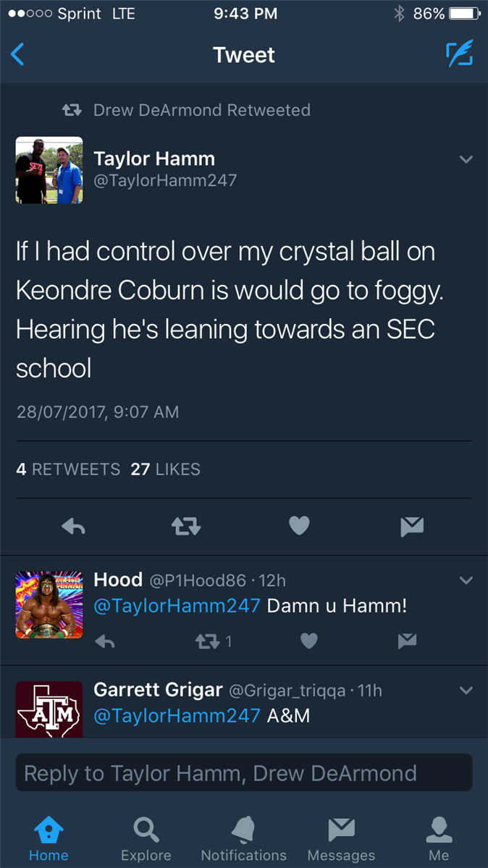Switch to the Explore tab
The image size is (488, 868).
146,839
